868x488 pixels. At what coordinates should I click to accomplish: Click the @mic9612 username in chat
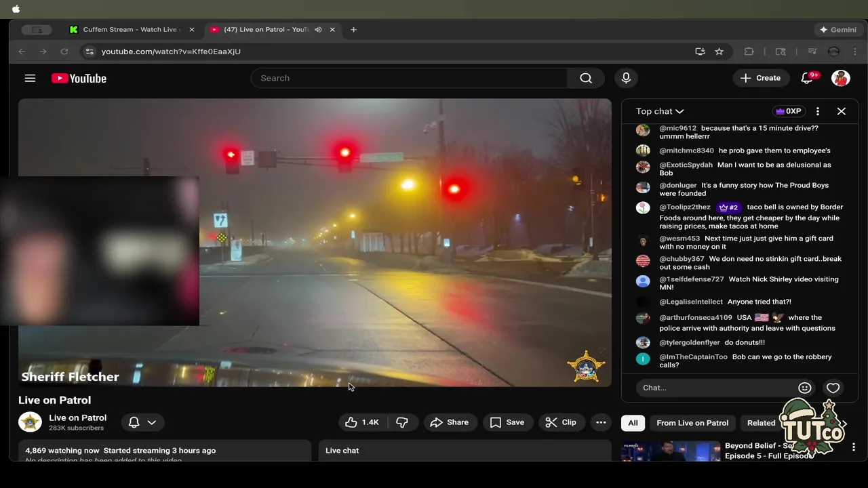(677, 128)
